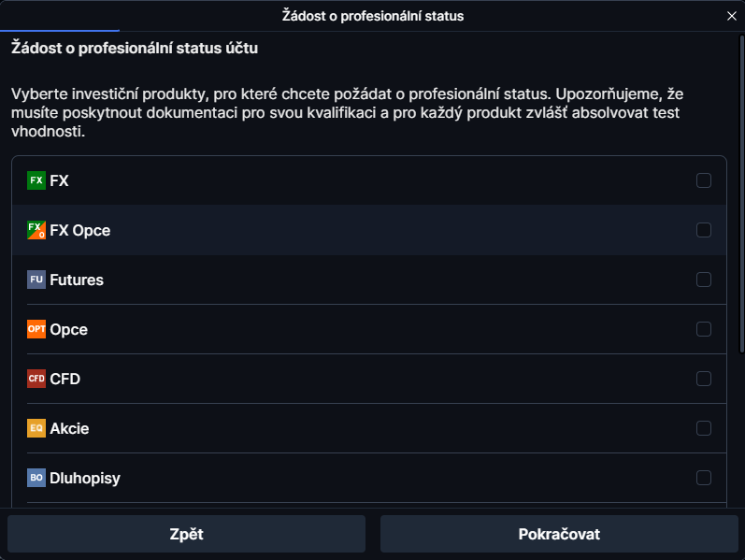Click the FX Opce product icon
The width and height of the screenshot is (745, 560).
[x=36, y=230]
